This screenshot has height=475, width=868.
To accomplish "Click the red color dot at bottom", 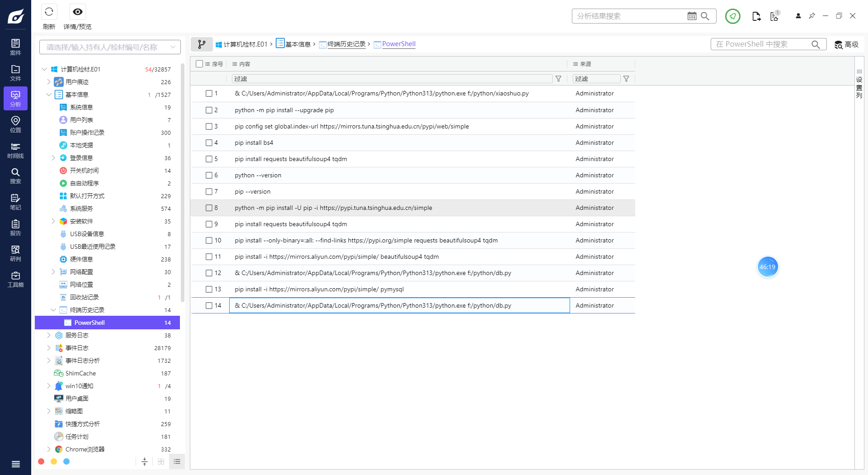I will click(x=41, y=461).
